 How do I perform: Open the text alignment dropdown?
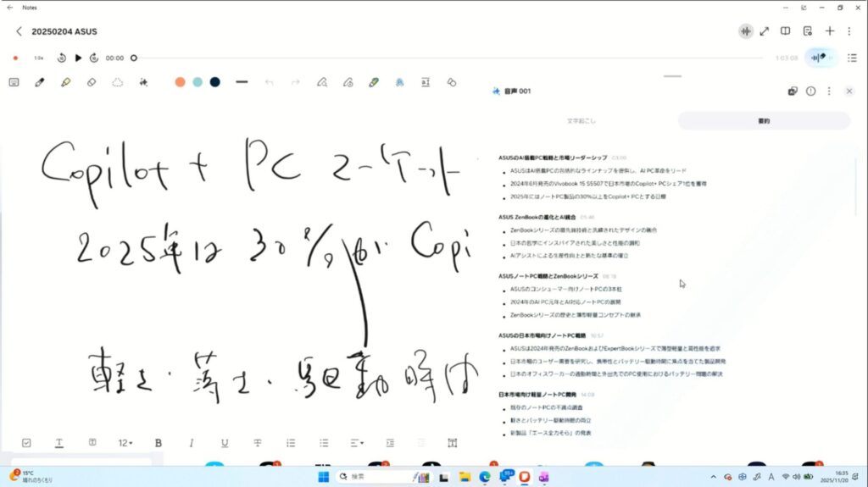(357, 443)
